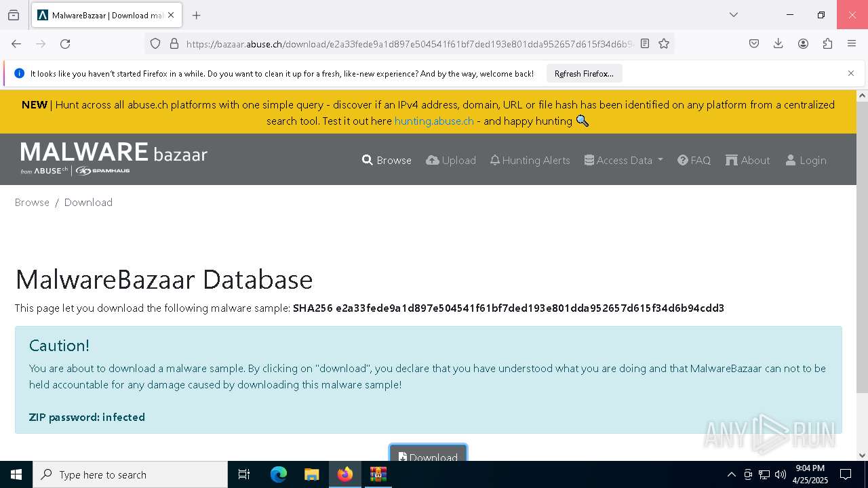Click the Login link
This screenshot has height=488, width=868.
click(x=806, y=160)
